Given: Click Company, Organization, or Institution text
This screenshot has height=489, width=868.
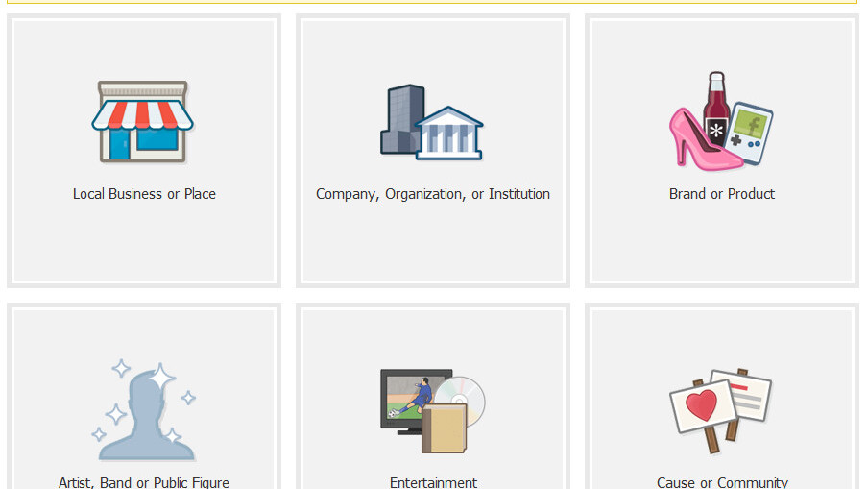Looking at the screenshot, I should [x=433, y=194].
